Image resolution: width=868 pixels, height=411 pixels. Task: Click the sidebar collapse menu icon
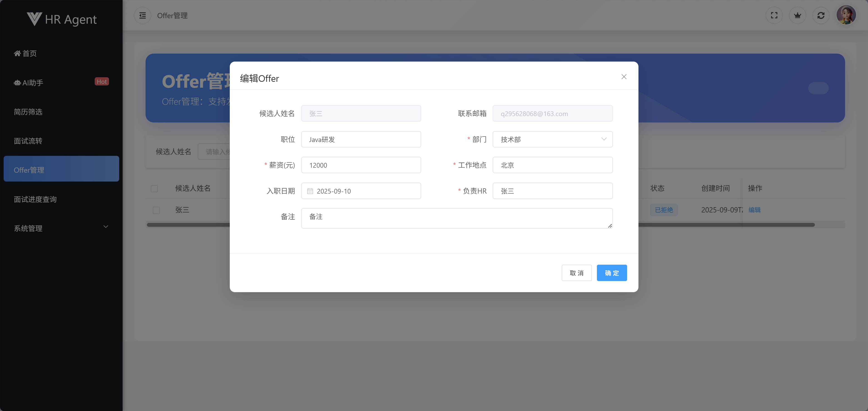(143, 15)
